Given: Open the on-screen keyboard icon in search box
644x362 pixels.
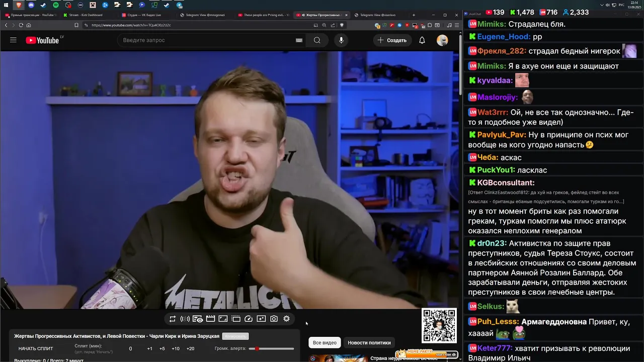Looking at the screenshot, I should (299, 40).
